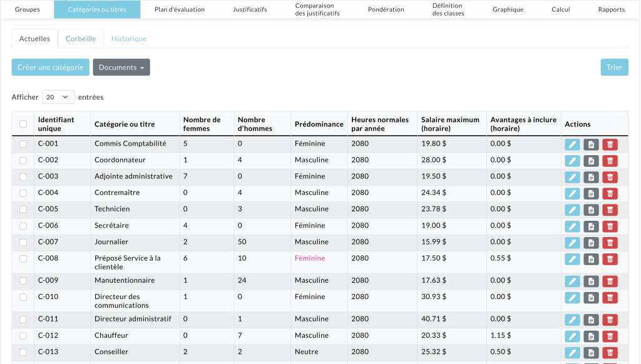The width and height of the screenshot is (641, 364).
Task: Click the Catégorie ou titre column header
Action: point(125,124)
